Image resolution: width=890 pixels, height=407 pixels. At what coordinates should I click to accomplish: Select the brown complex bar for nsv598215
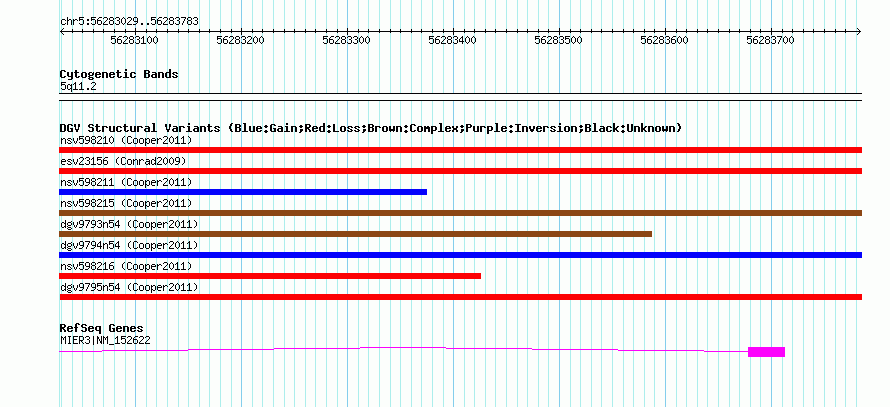click(460, 213)
